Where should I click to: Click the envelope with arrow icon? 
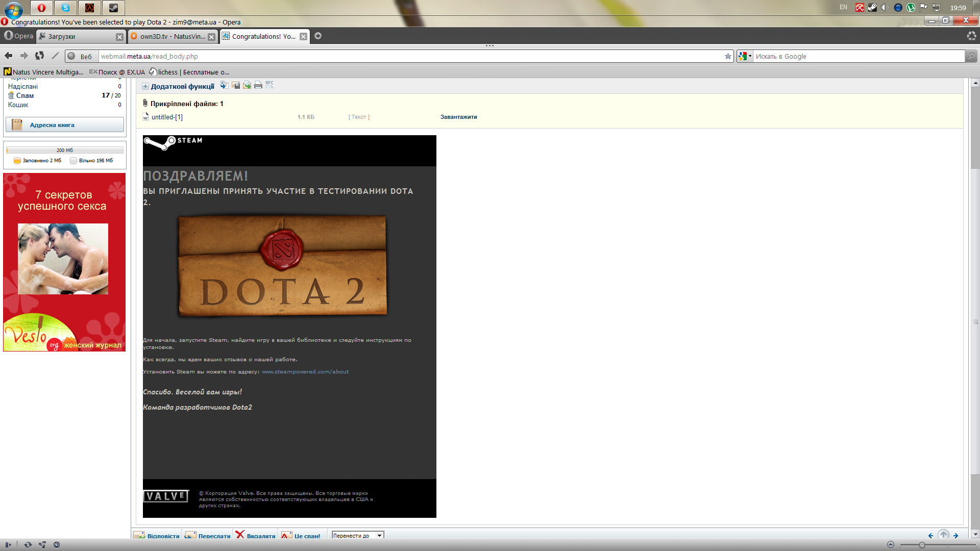[247, 85]
